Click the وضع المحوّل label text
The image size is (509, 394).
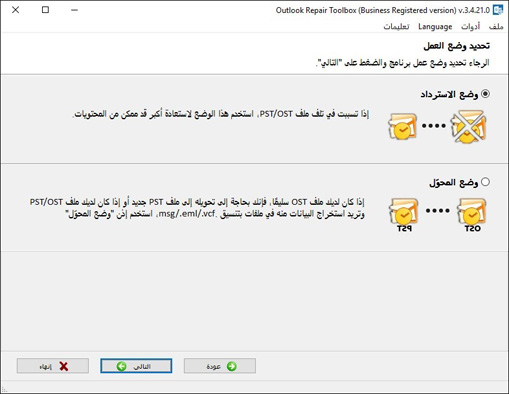click(454, 182)
